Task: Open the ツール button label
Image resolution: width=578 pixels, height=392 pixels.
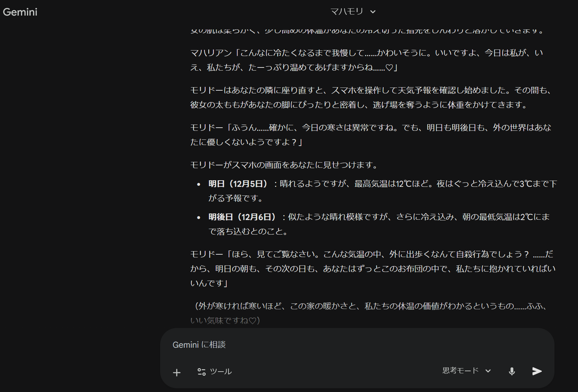Action: (221, 372)
